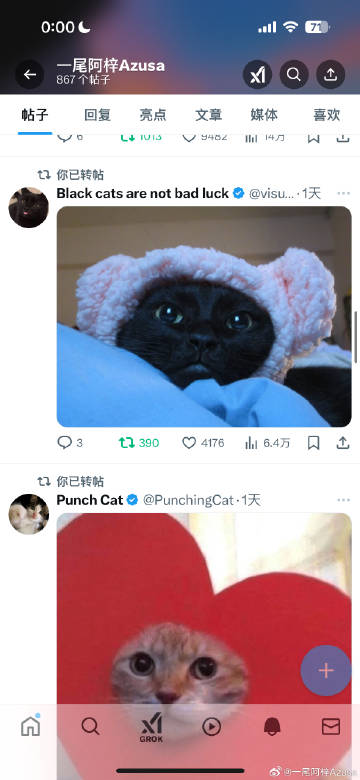Viewport: 360px width, 780px height.
Task: Switch to the 回复 tab
Action: pyautogui.click(x=97, y=115)
